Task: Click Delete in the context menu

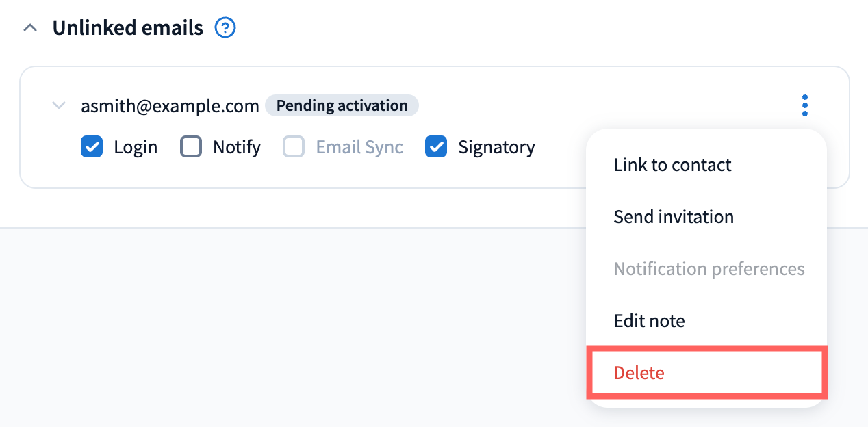Action: 639,373
